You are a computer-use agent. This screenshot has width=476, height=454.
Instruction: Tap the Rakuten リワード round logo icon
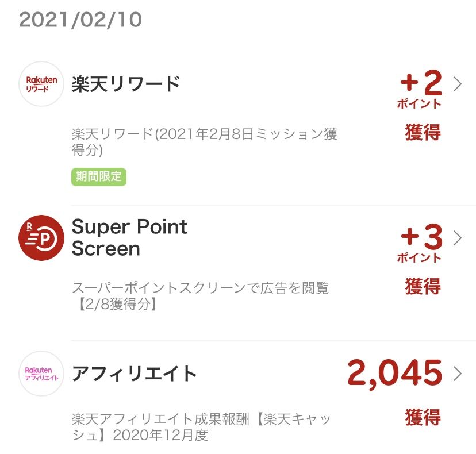coord(41,84)
